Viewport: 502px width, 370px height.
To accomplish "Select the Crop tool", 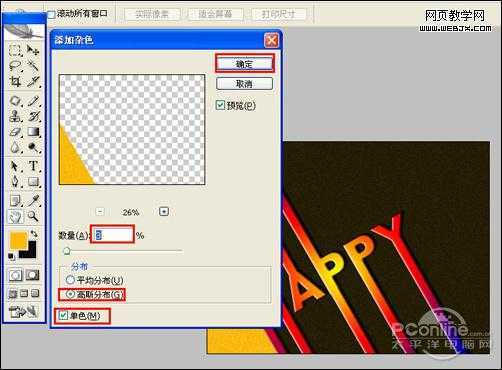I will [x=15, y=81].
